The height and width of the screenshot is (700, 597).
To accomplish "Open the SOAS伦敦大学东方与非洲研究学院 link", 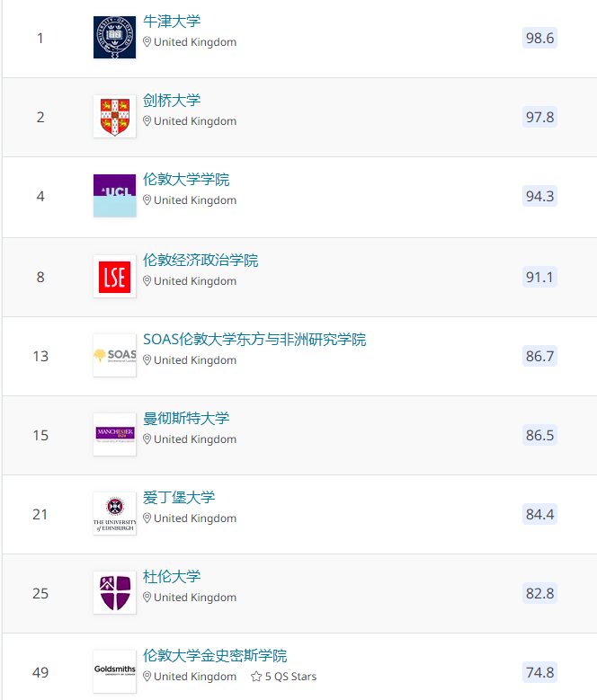I will tap(254, 340).
